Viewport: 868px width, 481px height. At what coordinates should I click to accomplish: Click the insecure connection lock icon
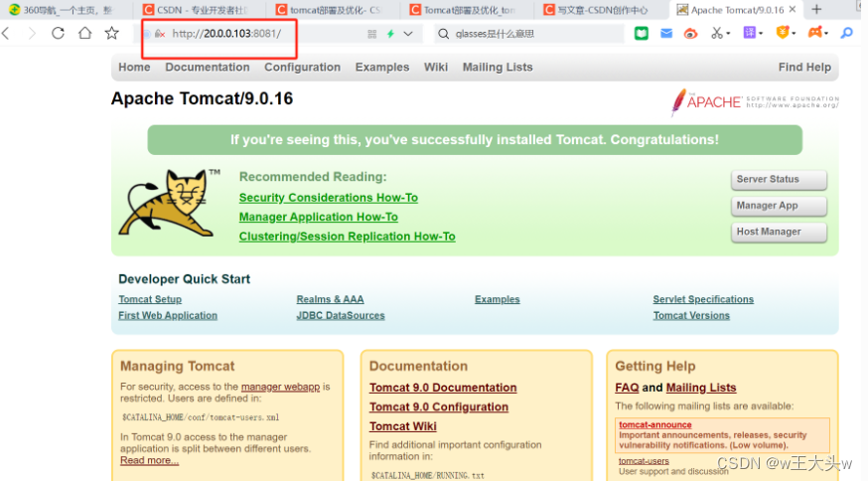[160, 34]
